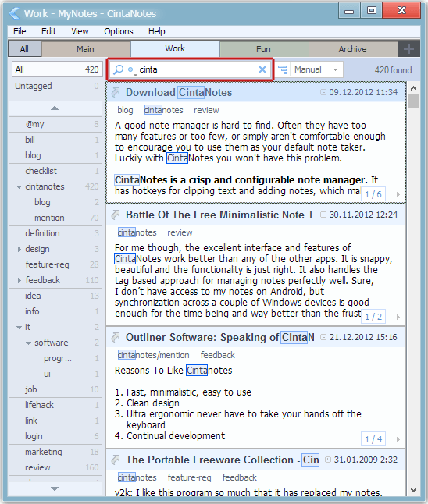
Task: Go to next match after 1 / 2
Action: [398, 317]
